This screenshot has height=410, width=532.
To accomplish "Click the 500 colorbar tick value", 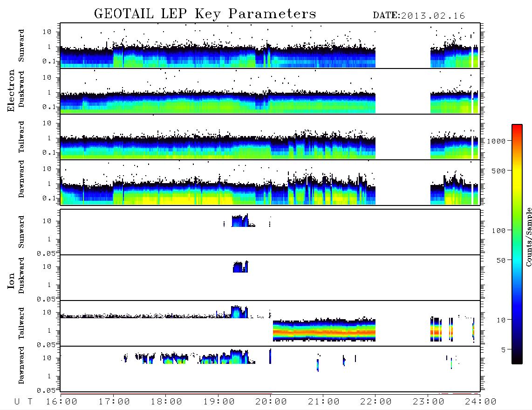I will click(498, 171).
